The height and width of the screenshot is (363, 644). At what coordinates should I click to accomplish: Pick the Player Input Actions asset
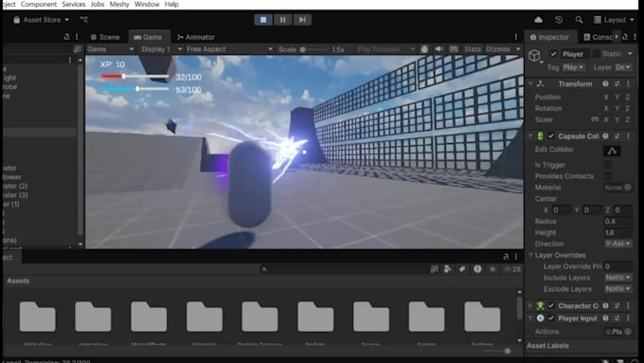click(628, 332)
